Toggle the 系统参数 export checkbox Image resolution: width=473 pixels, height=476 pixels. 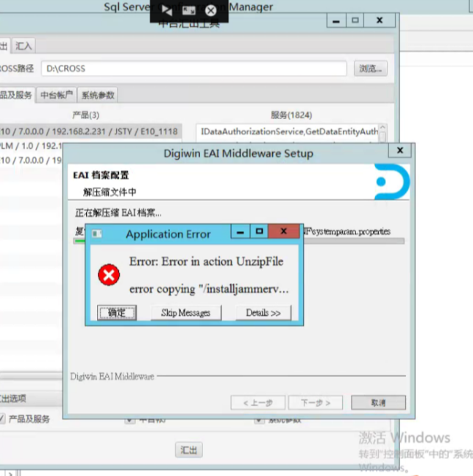tap(259, 419)
